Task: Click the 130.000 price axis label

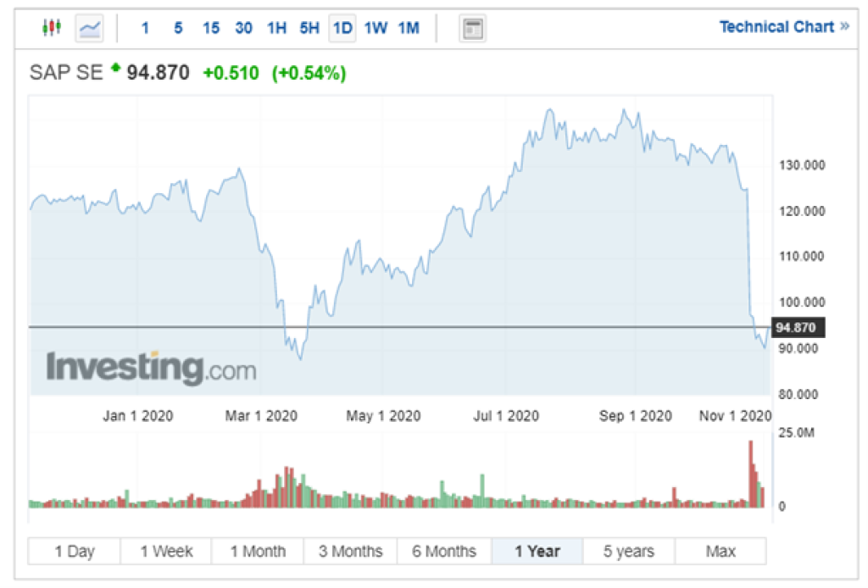Action: 802,165
